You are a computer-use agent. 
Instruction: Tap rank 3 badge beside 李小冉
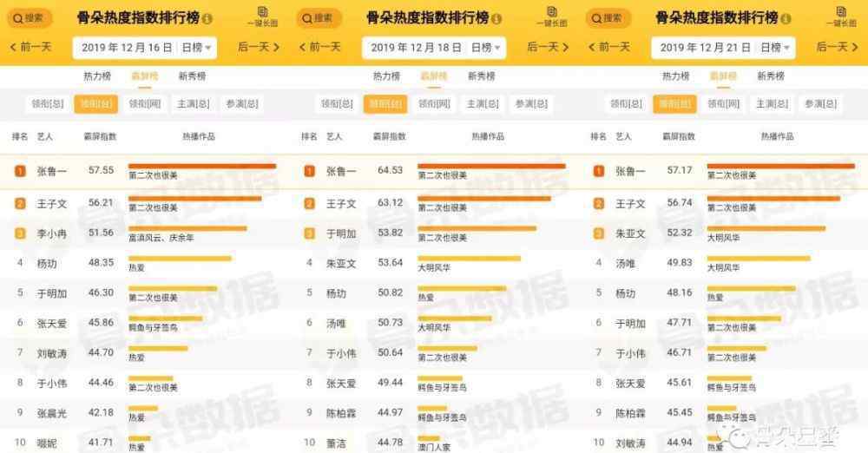(20, 233)
